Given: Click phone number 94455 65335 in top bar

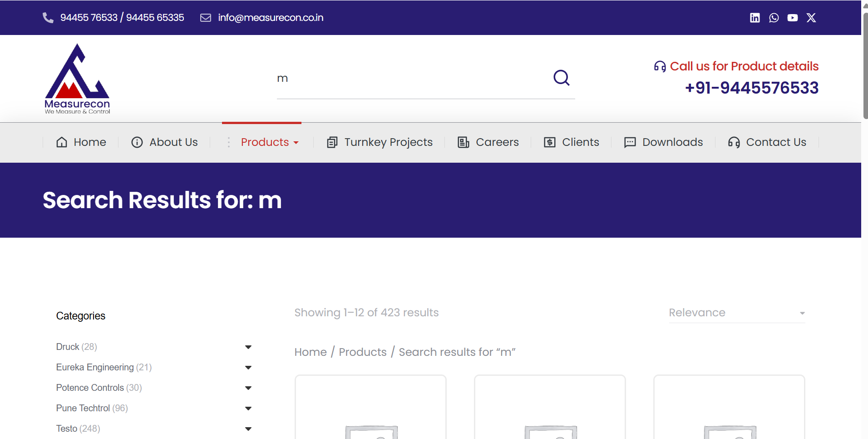Looking at the screenshot, I should point(155,18).
